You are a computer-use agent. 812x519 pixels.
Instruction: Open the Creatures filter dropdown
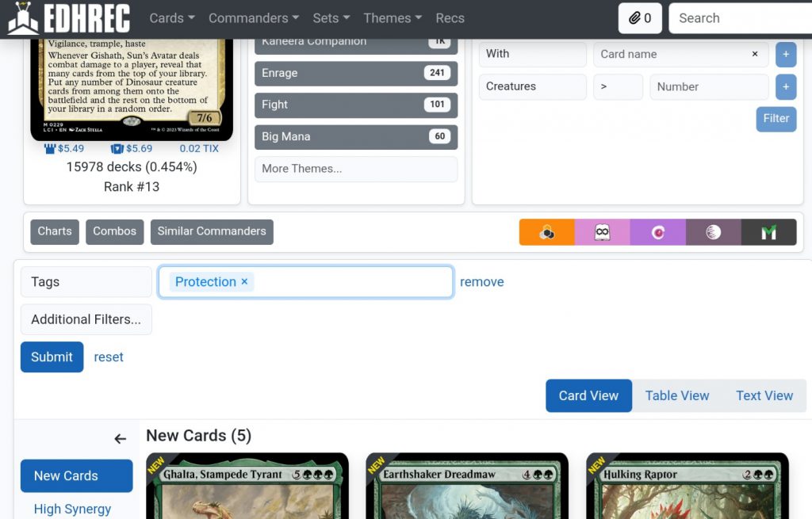pyautogui.click(x=532, y=86)
